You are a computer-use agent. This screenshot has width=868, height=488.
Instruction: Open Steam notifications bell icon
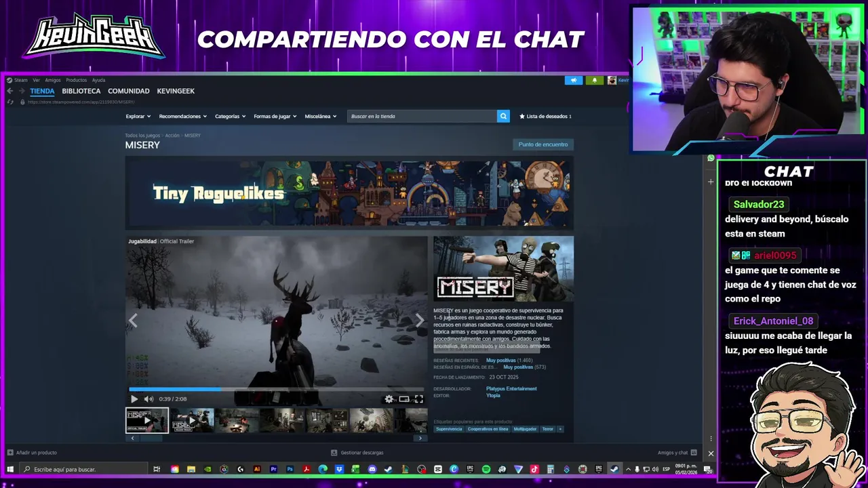(x=595, y=80)
